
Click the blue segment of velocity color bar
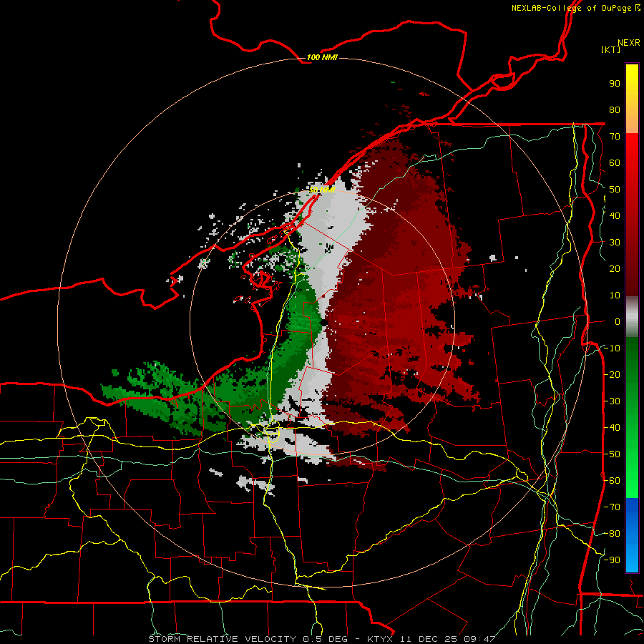(632, 535)
